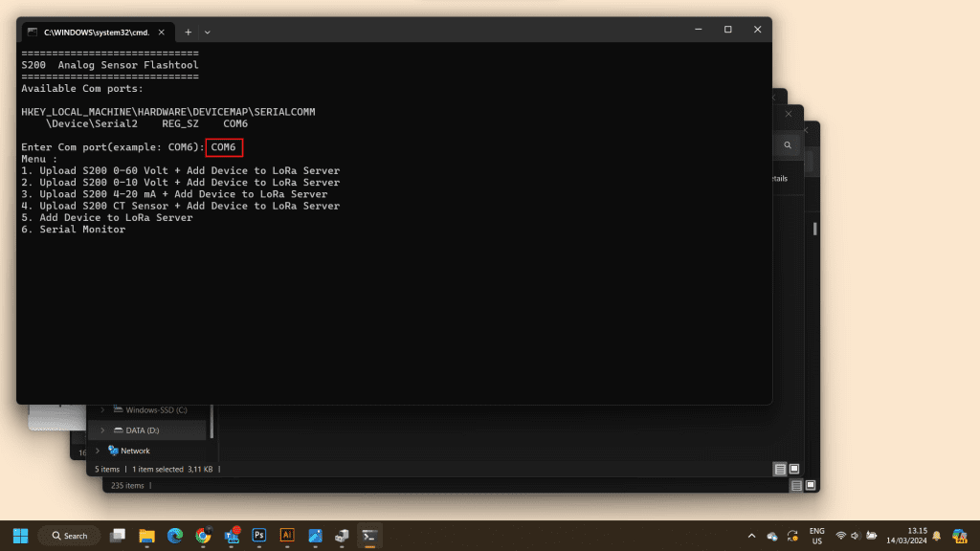Viewport: 980px width, 551px height.
Task: Open a new terminal tab with plus button
Action: pos(188,32)
